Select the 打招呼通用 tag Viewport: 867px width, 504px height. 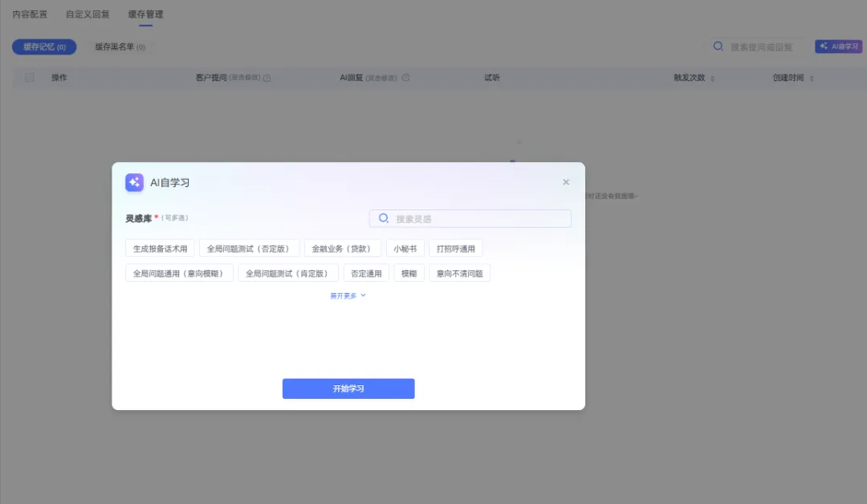pos(456,249)
